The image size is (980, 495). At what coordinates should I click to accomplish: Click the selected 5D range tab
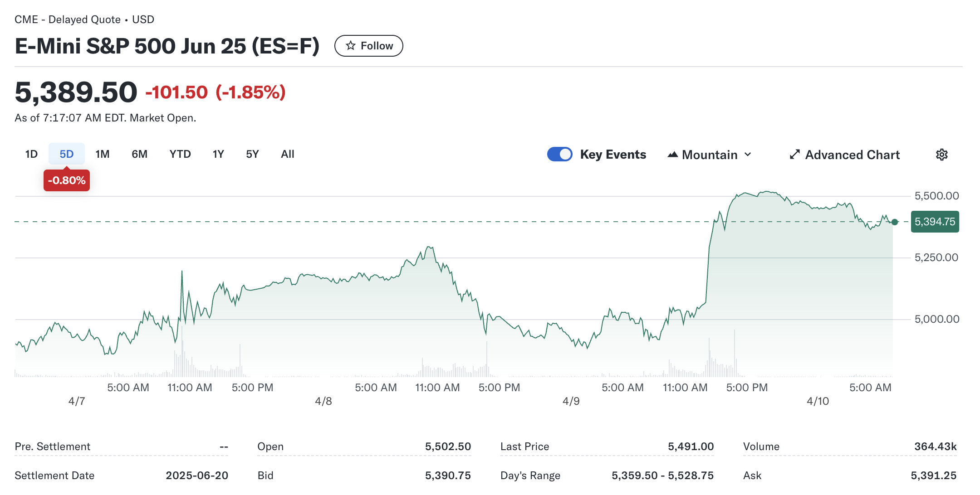[x=67, y=154]
